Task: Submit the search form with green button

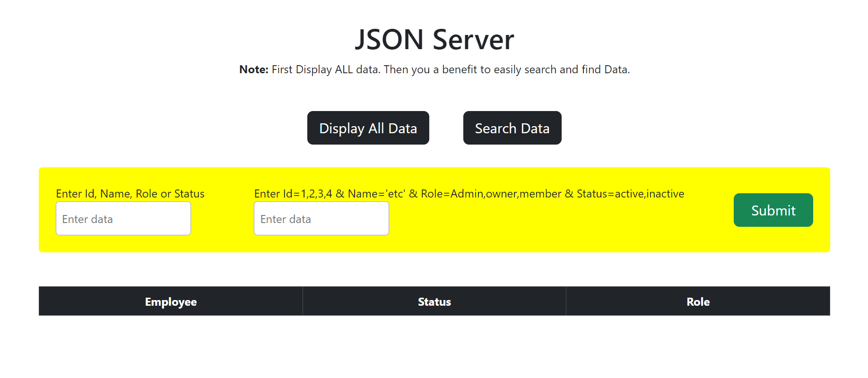Action: pyautogui.click(x=773, y=210)
